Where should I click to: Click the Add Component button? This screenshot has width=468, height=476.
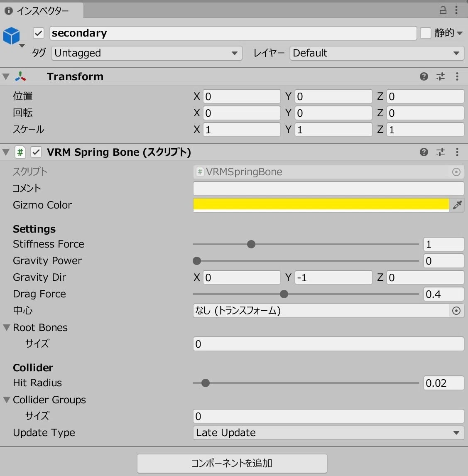point(232,463)
